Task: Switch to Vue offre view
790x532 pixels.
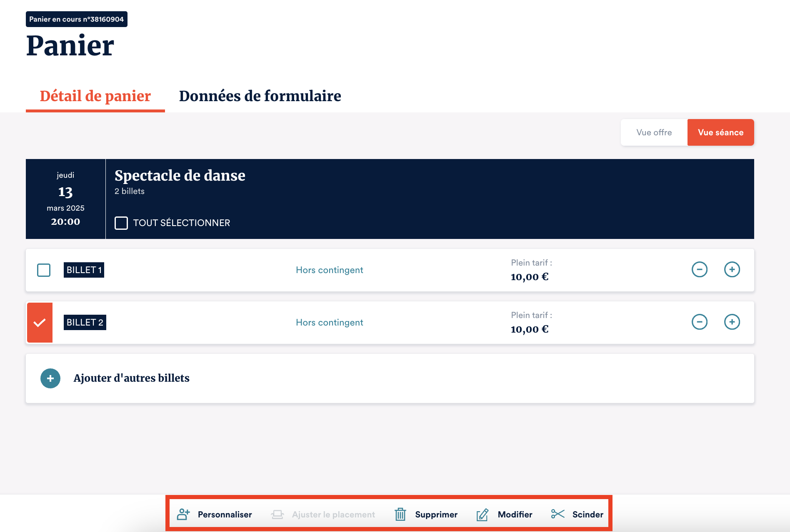Action: [654, 132]
